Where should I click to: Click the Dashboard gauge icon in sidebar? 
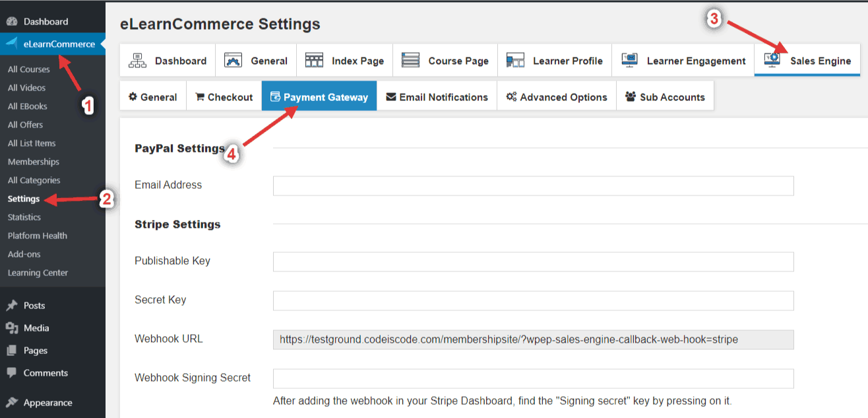(x=12, y=22)
